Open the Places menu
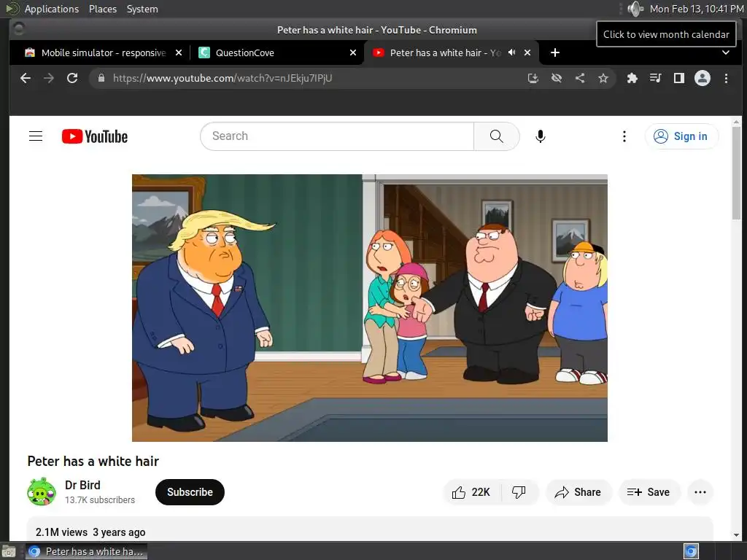The image size is (747, 560). pos(103,9)
